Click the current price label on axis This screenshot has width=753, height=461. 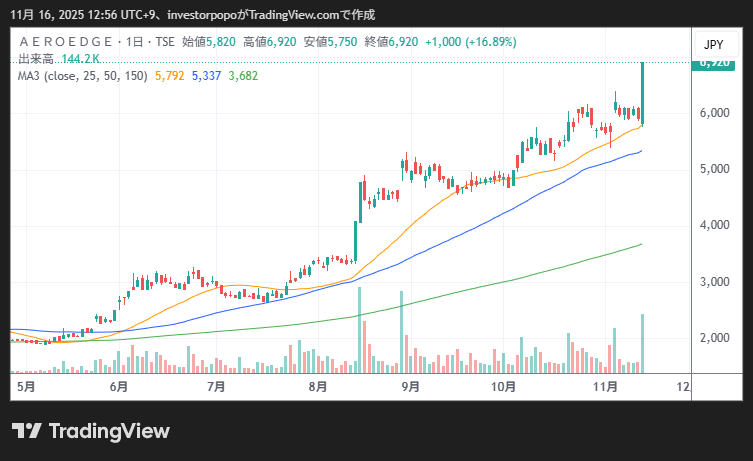tap(713, 62)
